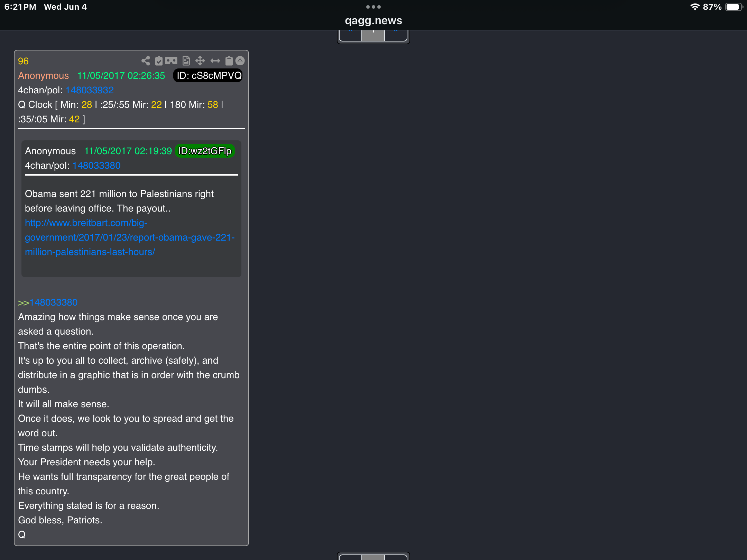Tap the battery status icon
747x560 pixels.
[734, 7]
